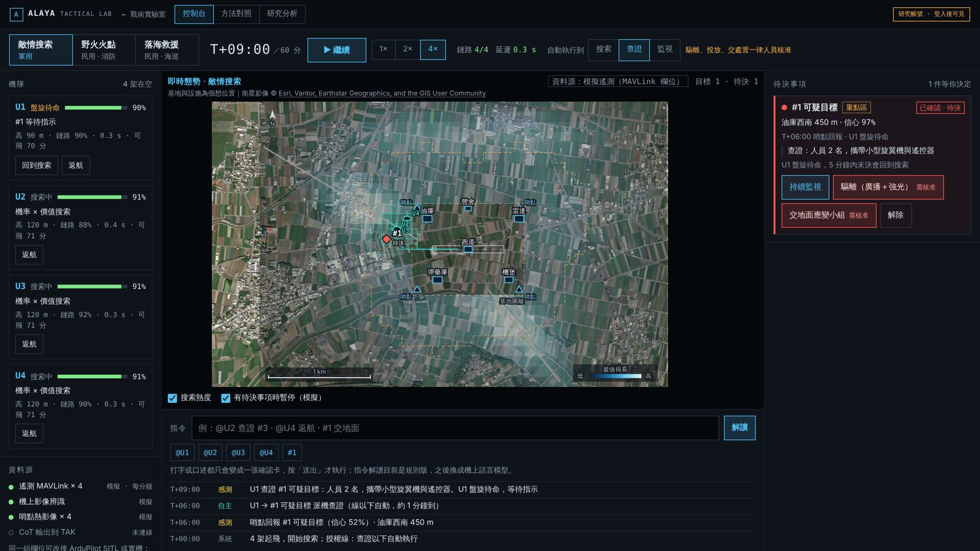The width and height of the screenshot is (980, 551).
Task: Select the 彈藥庫 facility marker on map
Action: [x=437, y=280]
